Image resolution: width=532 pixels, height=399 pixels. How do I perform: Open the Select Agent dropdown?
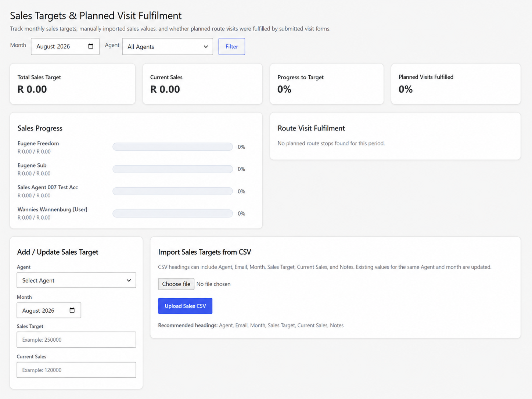click(76, 280)
